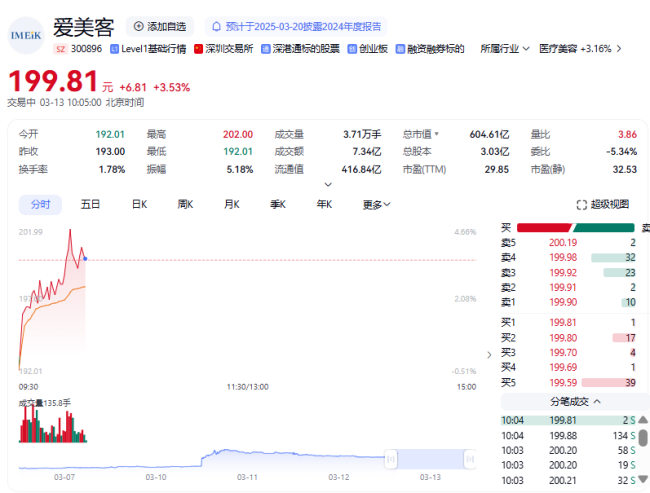Click the 融资融券标的 tag
Image resolution: width=650 pixels, height=493 pixels.
(x=430, y=49)
